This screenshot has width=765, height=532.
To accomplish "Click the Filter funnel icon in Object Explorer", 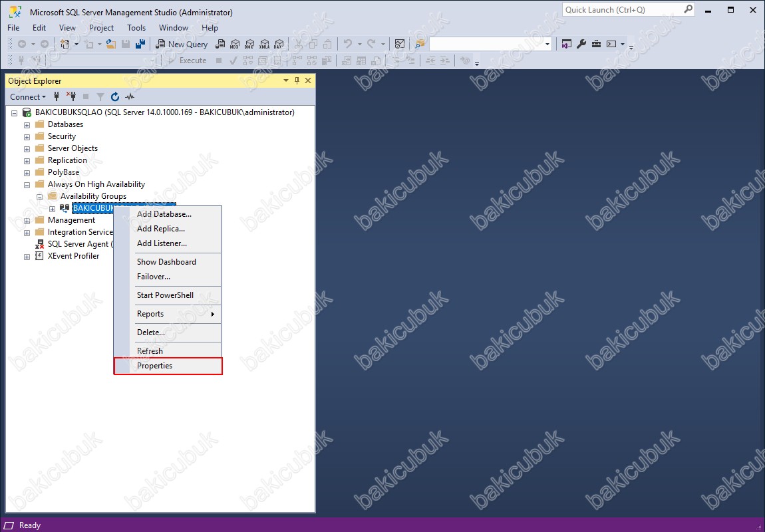I will coord(100,96).
